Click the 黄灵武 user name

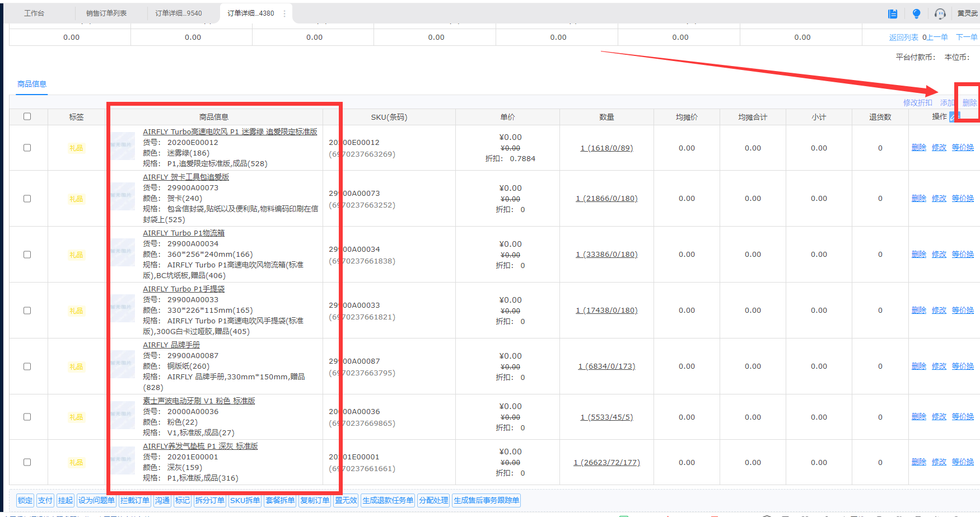pyautogui.click(x=967, y=13)
